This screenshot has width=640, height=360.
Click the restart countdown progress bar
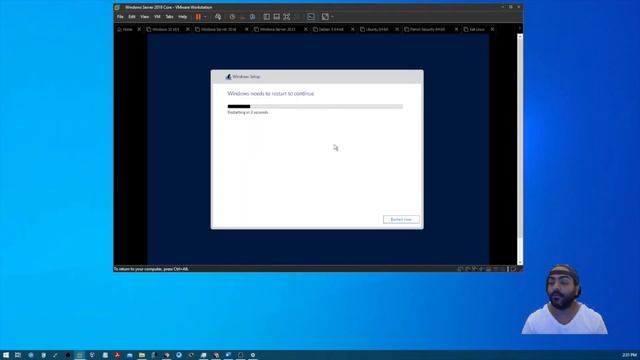[315, 107]
